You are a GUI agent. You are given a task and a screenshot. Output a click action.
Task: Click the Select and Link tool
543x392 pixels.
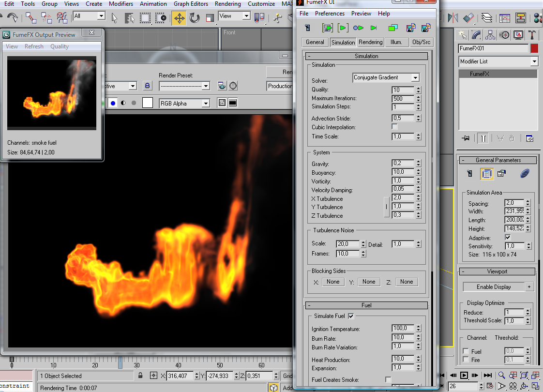tap(30, 17)
